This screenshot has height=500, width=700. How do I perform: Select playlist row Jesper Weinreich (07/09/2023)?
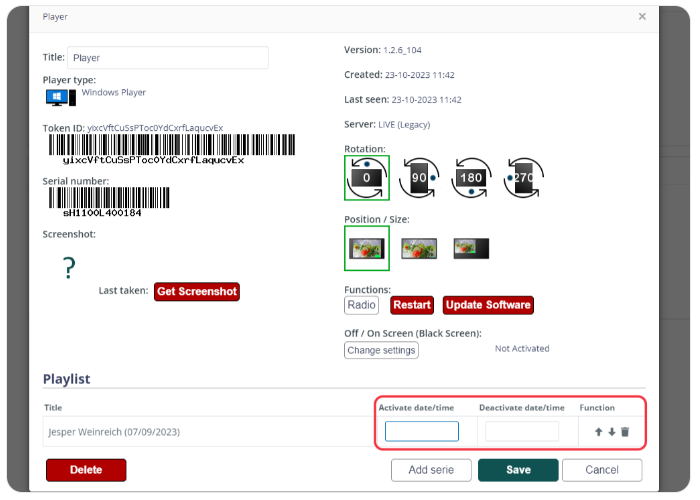(x=208, y=432)
